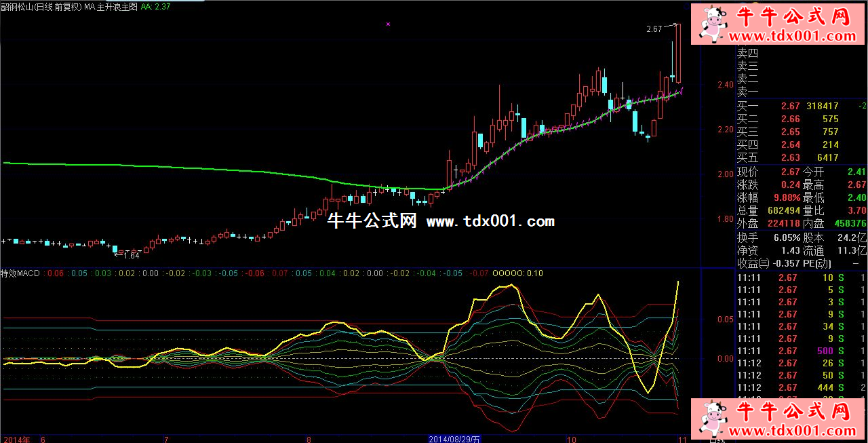Click the 500 lot trade tick entry
This screenshot has width=868, height=443.
[x=825, y=351]
